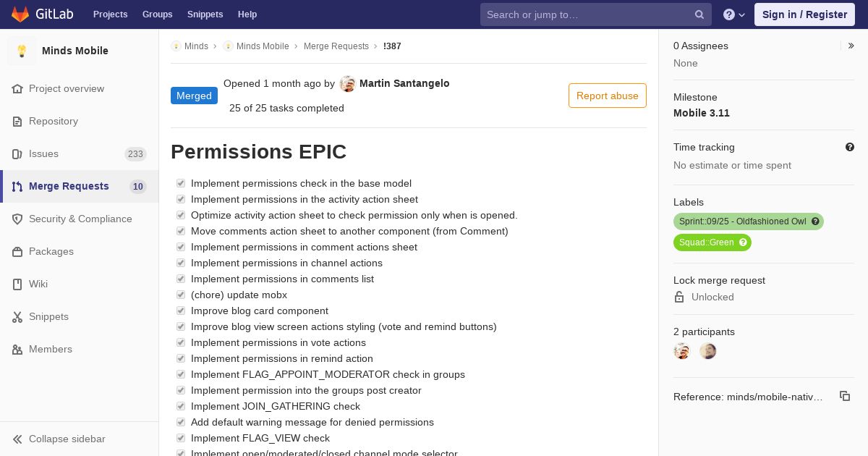Toggle checkbox for Improve blog card component
This screenshot has height=456, width=868.
click(x=181, y=311)
